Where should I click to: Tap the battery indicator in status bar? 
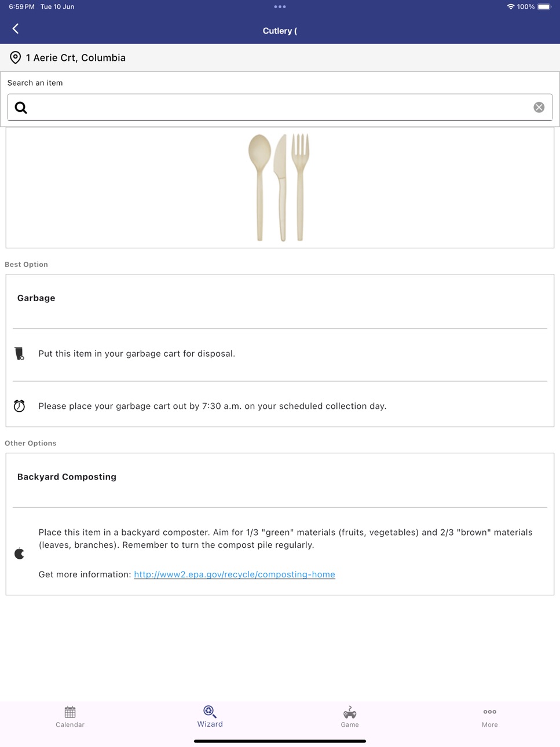[x=544, y=7]
